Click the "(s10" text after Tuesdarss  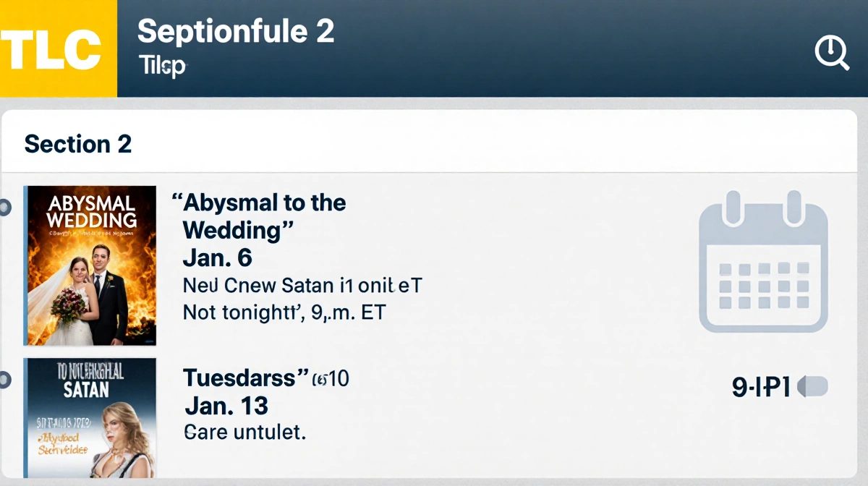point(332,378)
